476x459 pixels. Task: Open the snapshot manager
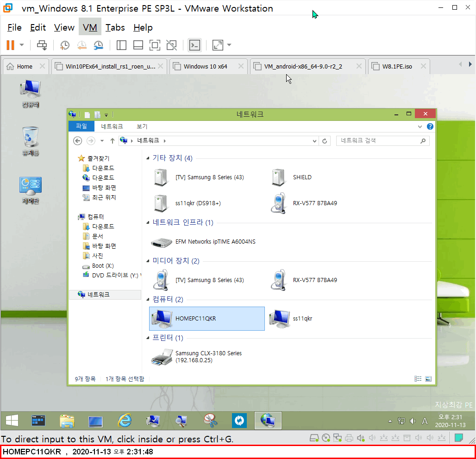98,45
